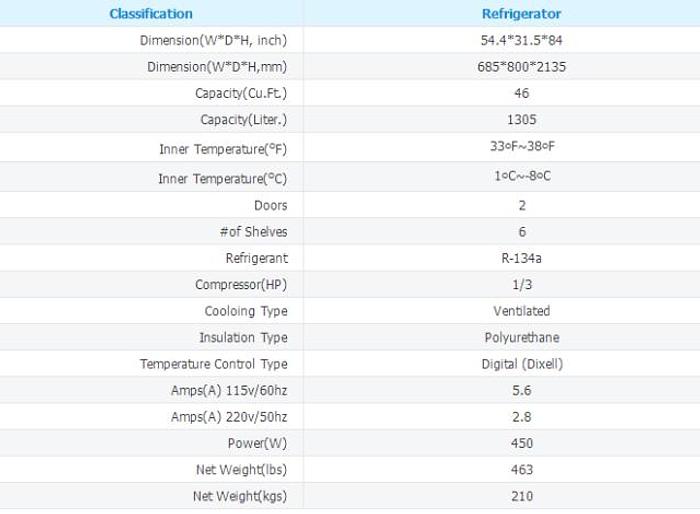Select the 54.4*31.5*84 inch dimension value
Viewport: 700px width, 514px height.
point(514,41)
